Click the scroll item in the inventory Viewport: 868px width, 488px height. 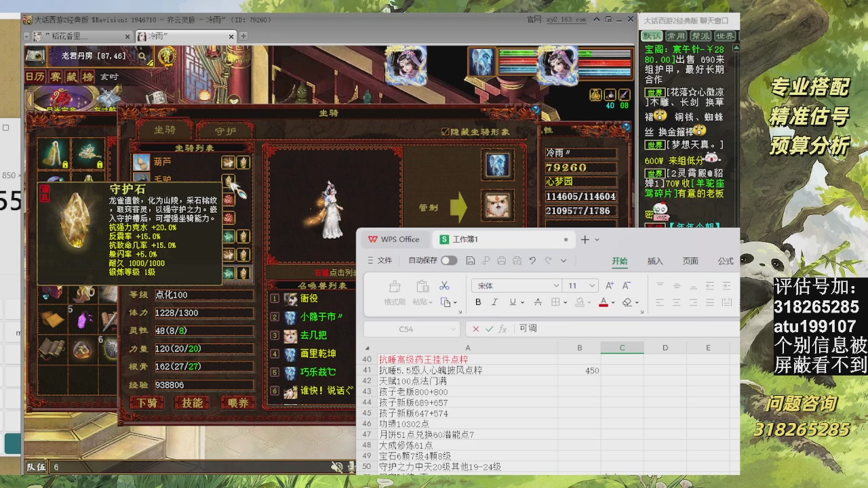tap(53, 348)
